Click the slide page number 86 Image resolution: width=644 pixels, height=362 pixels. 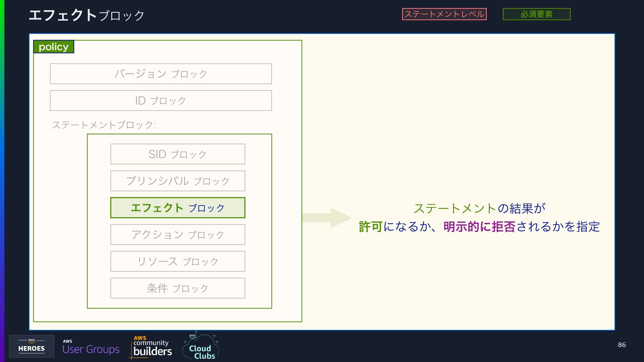[622, 345]
